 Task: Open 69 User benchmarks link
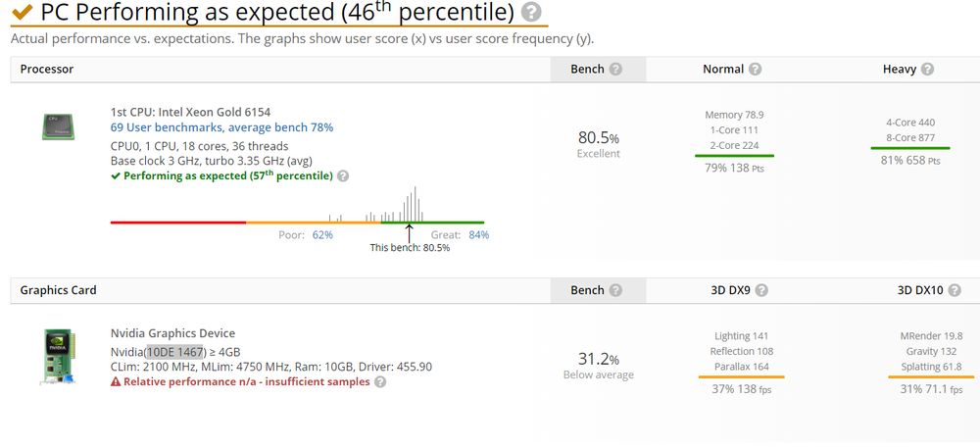click(221, 127)
